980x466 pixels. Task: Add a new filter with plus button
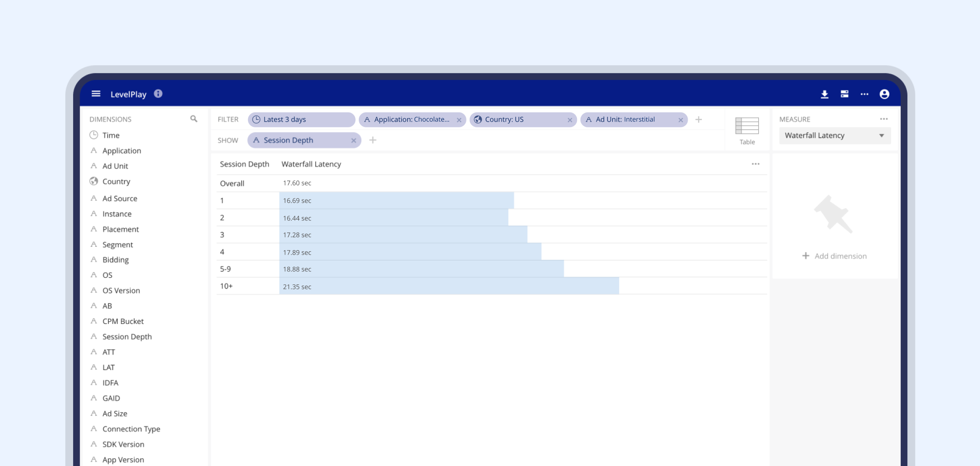tap(699, 120)
